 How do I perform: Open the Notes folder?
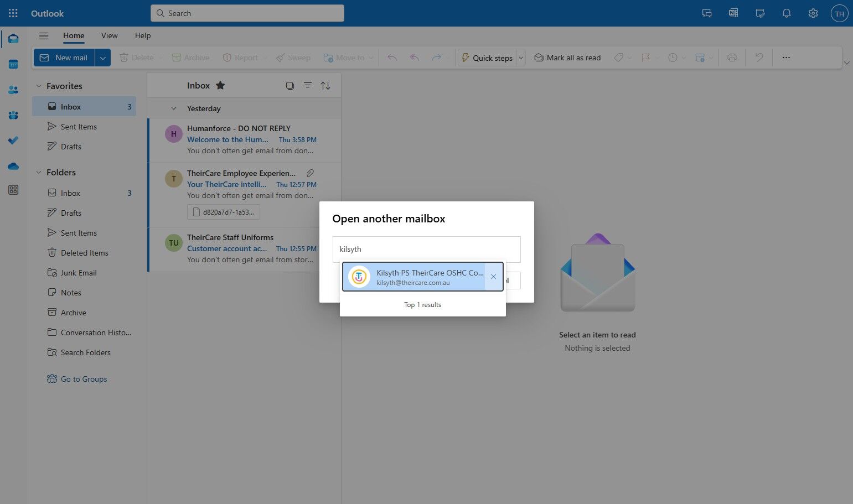point(84,293)
